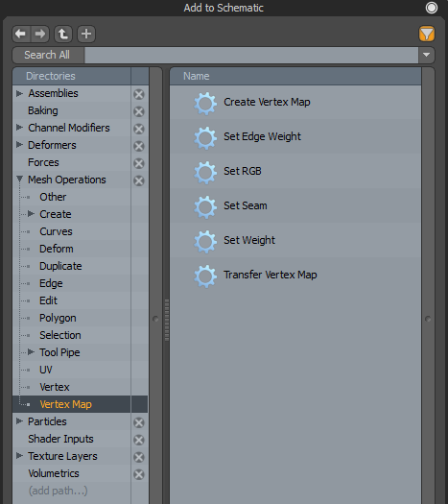Image resolution: width=448 pixels, height=504 pixels.
Task: Select the Polygon directory item
Action: 58,318
